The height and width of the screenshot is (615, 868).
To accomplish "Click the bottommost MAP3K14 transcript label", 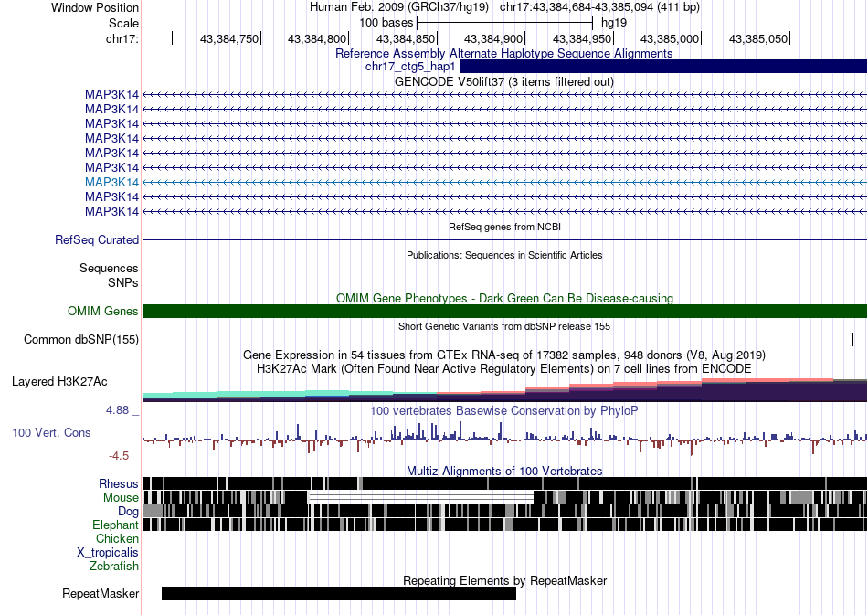I will pos(111,211).
